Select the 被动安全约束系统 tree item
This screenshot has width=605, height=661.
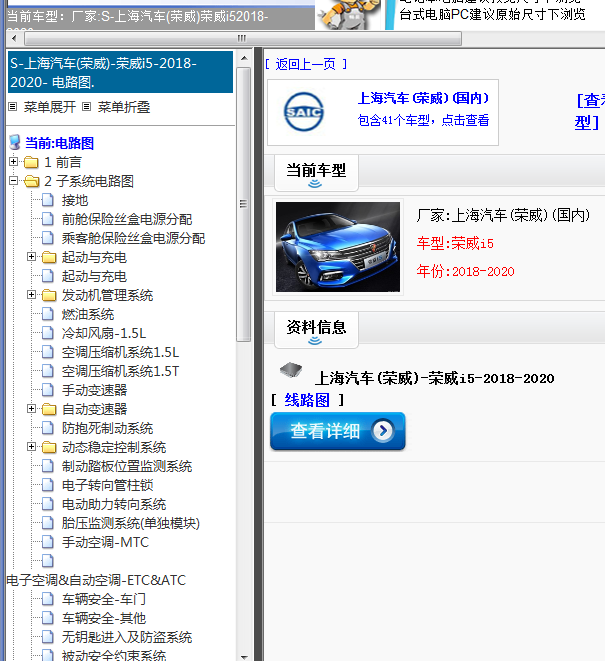point(114,655)
